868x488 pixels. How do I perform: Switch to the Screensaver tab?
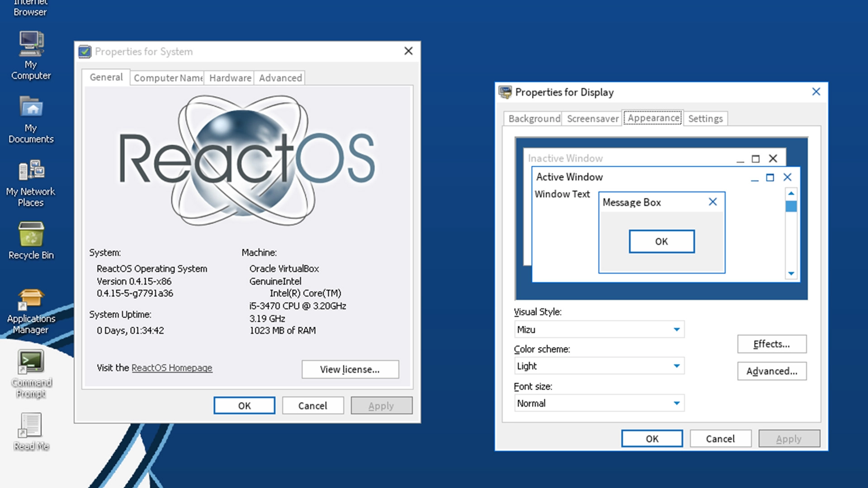click(x=592, y=118)
